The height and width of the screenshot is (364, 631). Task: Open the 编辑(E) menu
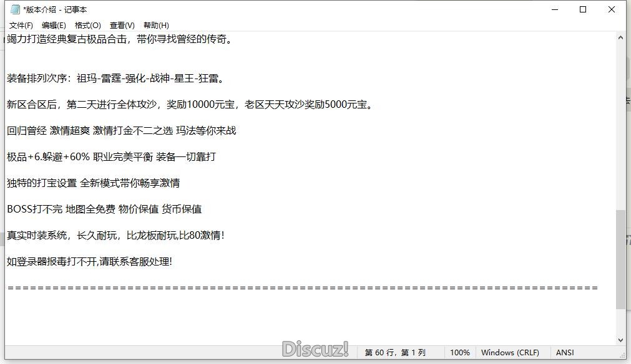point(53,25)
